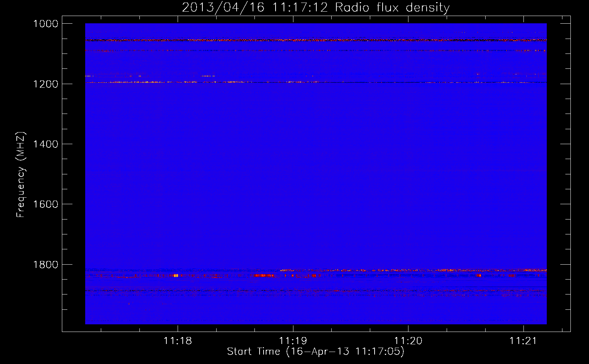The width and height of the screenshot is (589, 364).
Task: Click the 11:20 time tick label
Action: (x=408, y=341)
